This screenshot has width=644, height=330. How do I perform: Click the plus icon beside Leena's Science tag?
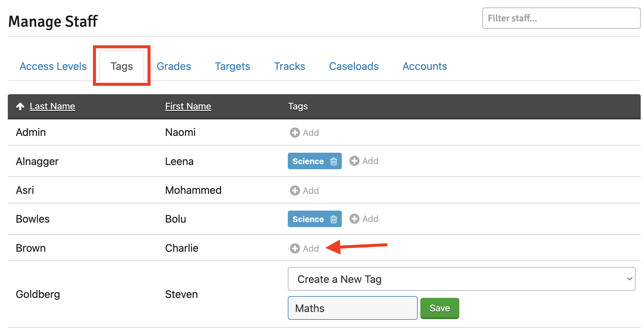(354, 161)
